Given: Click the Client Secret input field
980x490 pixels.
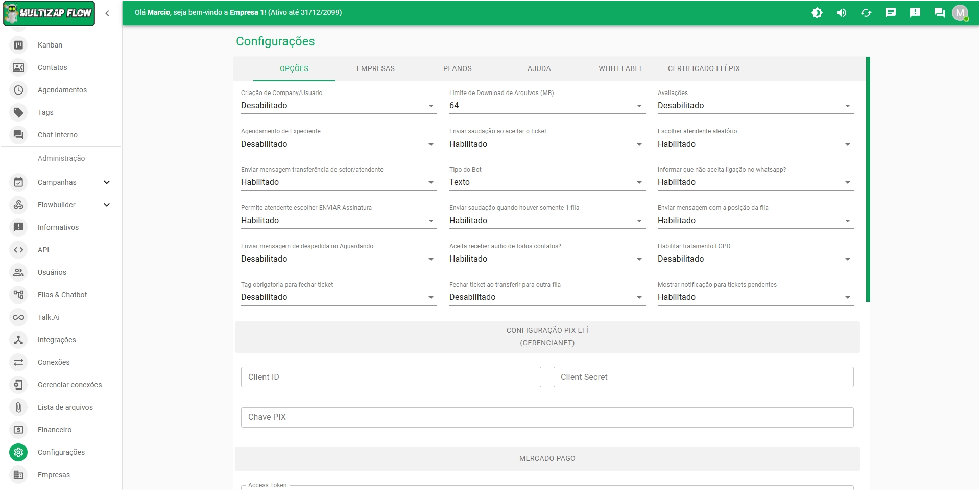Looking at the screenshot, I should pyautogui.click(x=703, y=377).
